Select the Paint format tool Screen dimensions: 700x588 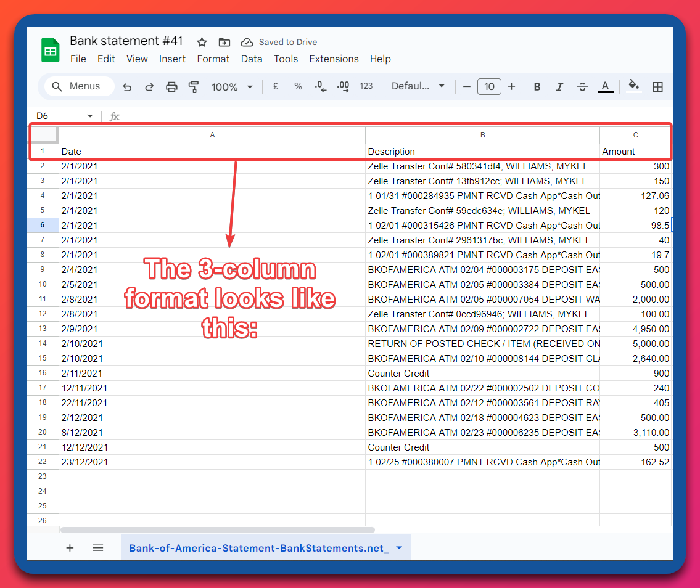194,86
